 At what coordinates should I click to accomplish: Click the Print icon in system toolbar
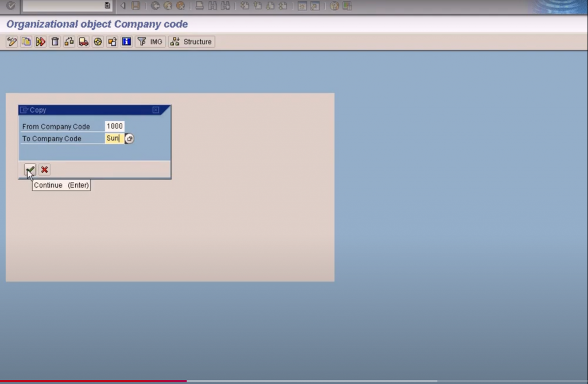(199, 6)
